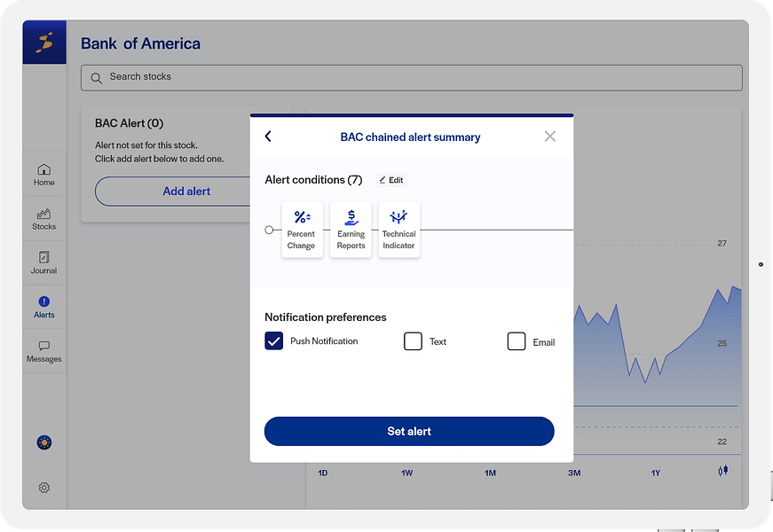Select the Technical Indicator condition card
The width and height of the screenshot is (773, 532).
pos(398,230)
